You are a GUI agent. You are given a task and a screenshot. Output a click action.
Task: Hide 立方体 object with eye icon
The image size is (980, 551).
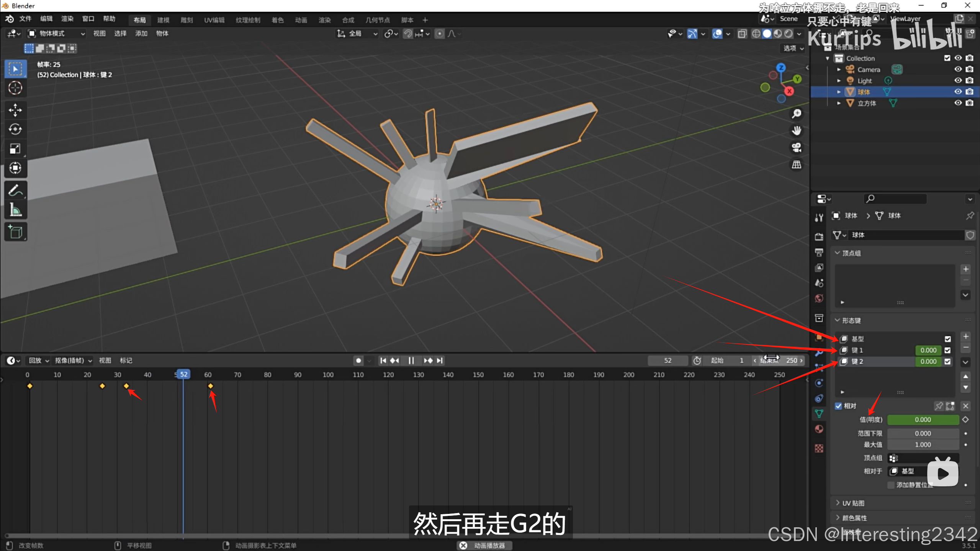[x=958, y=103]
